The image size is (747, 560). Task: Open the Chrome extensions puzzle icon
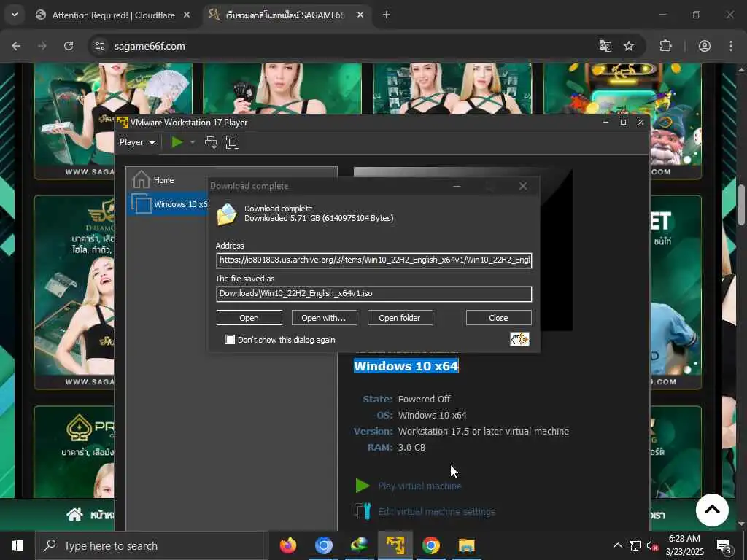pyautogui.click(x=665, y=46)
